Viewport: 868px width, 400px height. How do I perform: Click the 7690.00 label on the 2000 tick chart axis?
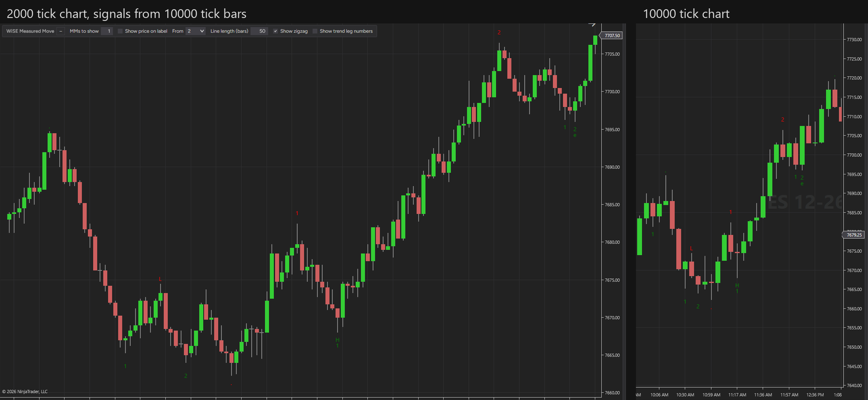point(612,167)
